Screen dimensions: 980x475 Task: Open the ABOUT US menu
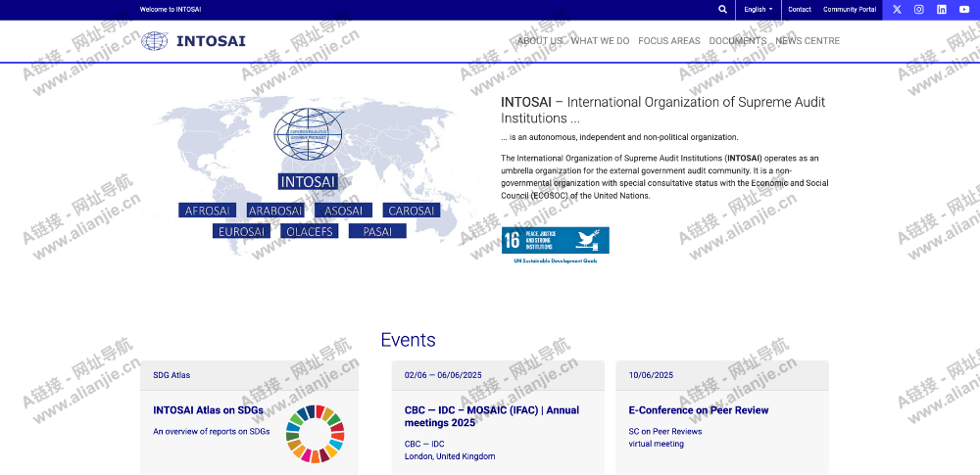point(539,41)
